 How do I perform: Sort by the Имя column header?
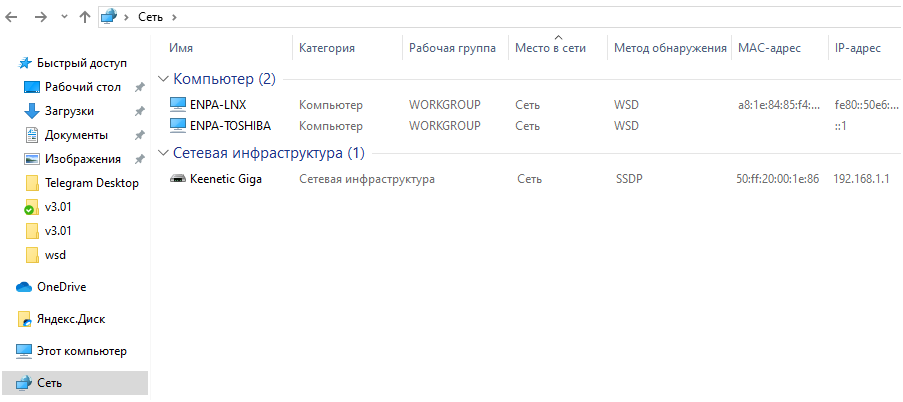(181, 48)
